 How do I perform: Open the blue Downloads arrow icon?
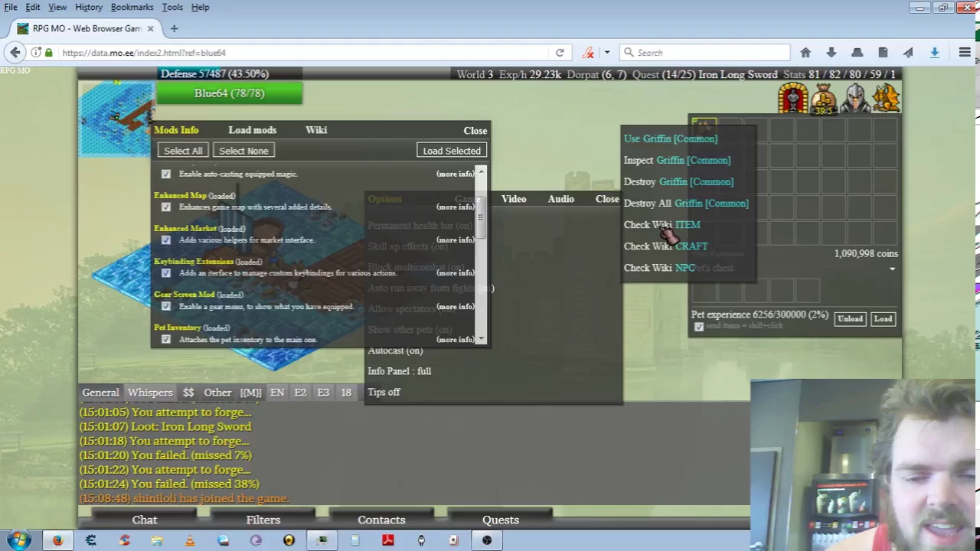click(x=934, y=52)
